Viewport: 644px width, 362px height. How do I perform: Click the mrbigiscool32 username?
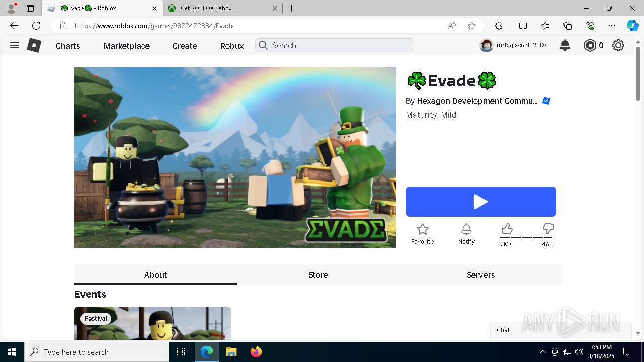click(x=516, y=45)
